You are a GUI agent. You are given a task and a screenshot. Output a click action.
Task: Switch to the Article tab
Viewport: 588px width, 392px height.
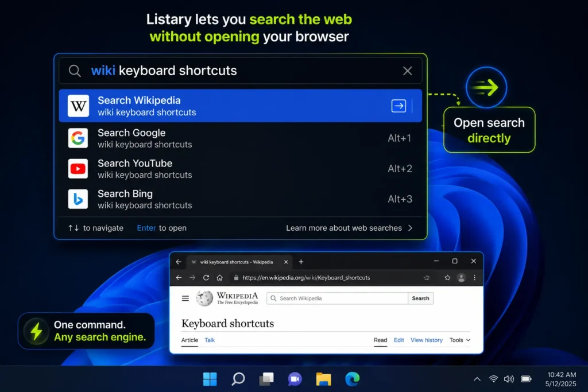(189, 340)
